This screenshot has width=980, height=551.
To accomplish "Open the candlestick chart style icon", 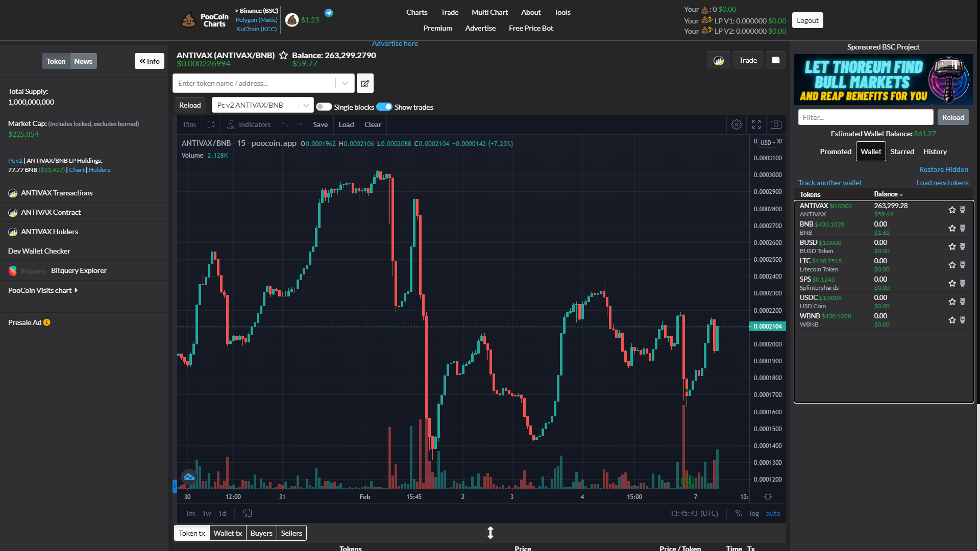I will [211, 124].
